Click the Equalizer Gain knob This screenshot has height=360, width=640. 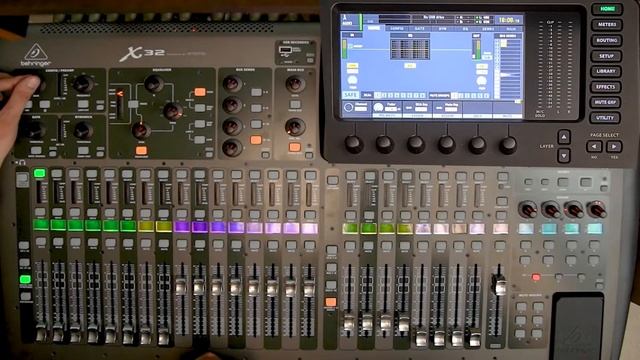(141, 130)
